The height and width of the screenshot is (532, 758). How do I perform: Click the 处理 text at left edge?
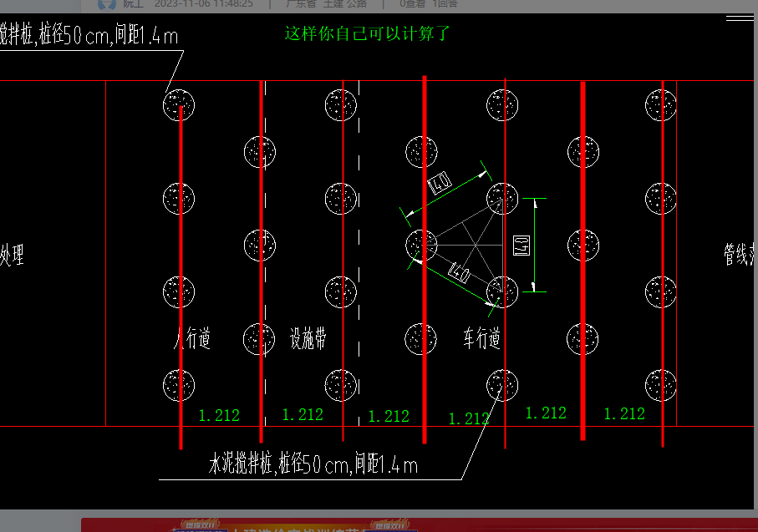[x=12, y=255]
